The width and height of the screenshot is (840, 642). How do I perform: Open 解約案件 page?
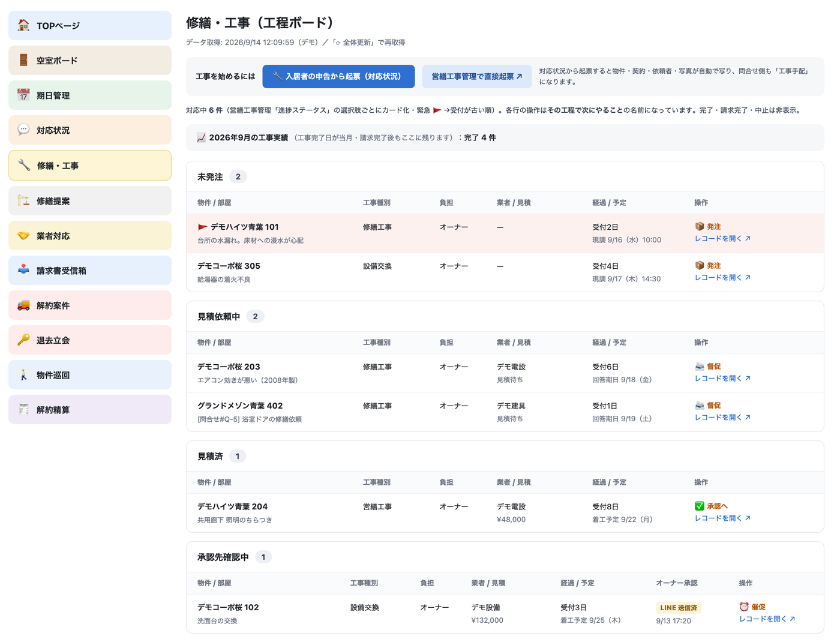pos(90,305)
